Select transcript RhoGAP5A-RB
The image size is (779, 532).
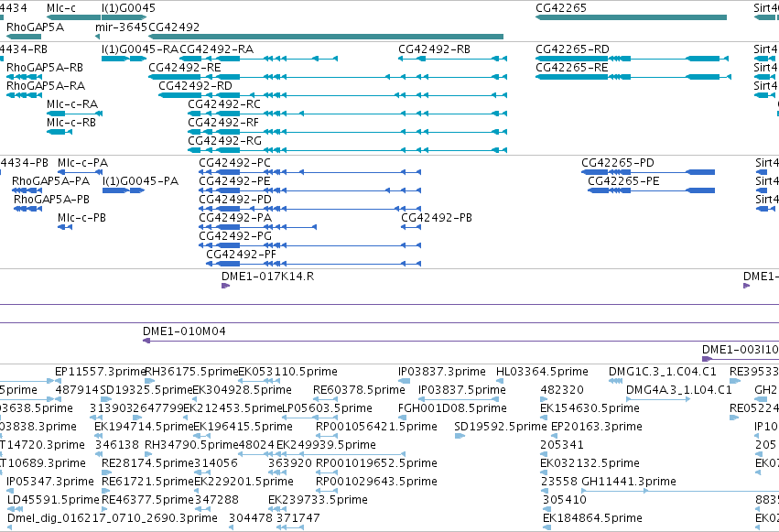pyautogui.click(x=24, y=77)
